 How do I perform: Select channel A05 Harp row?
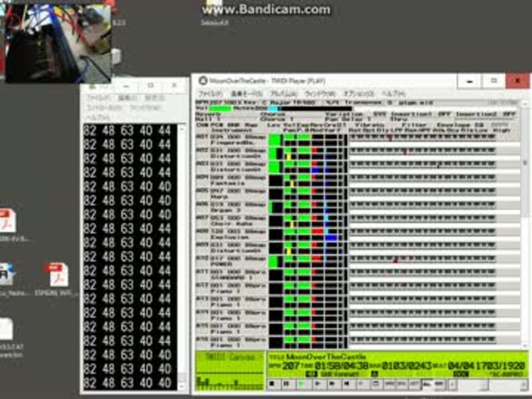click(x=232, y=194)
